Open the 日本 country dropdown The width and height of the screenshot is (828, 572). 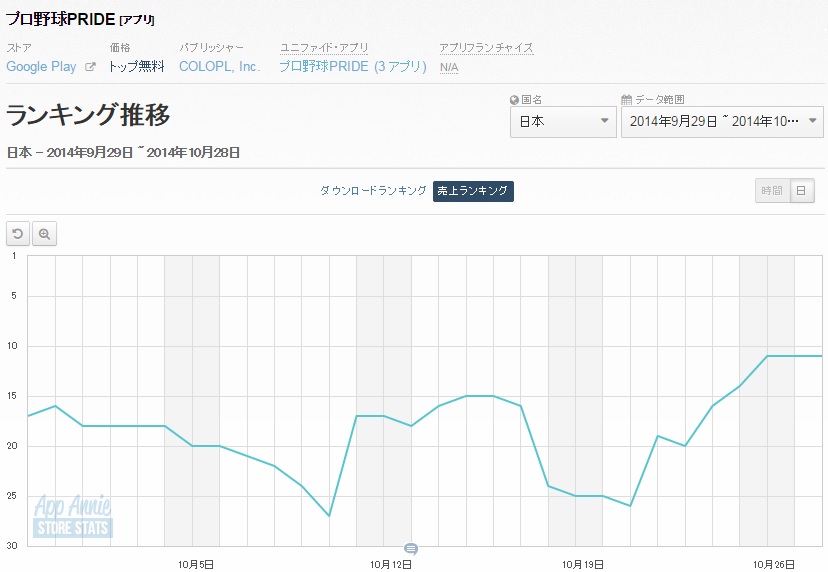(563, 121)
